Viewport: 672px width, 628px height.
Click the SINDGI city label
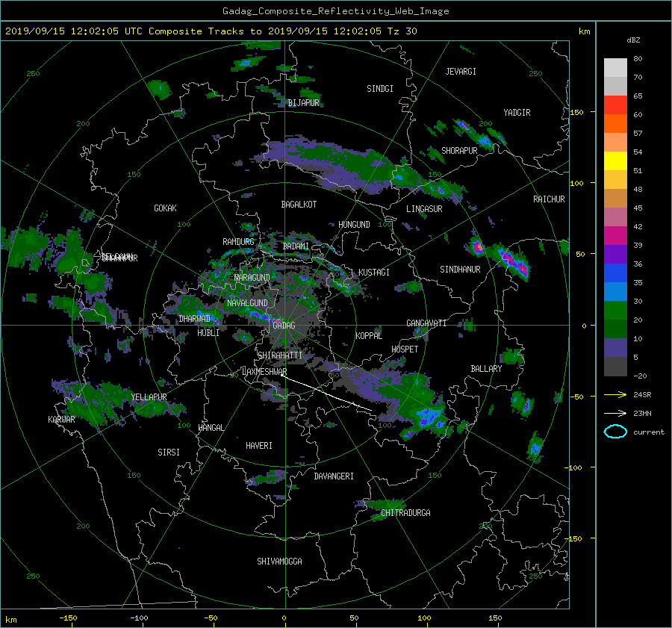[x=380, y=89]
